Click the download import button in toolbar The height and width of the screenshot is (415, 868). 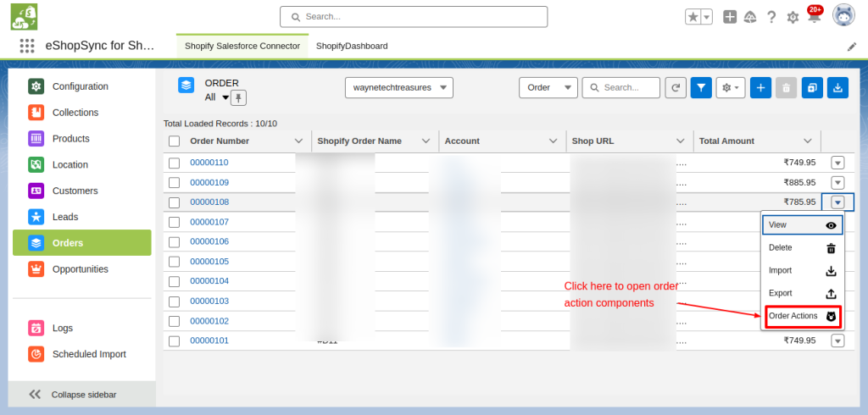pyautogui.click(x=838, y=87)
